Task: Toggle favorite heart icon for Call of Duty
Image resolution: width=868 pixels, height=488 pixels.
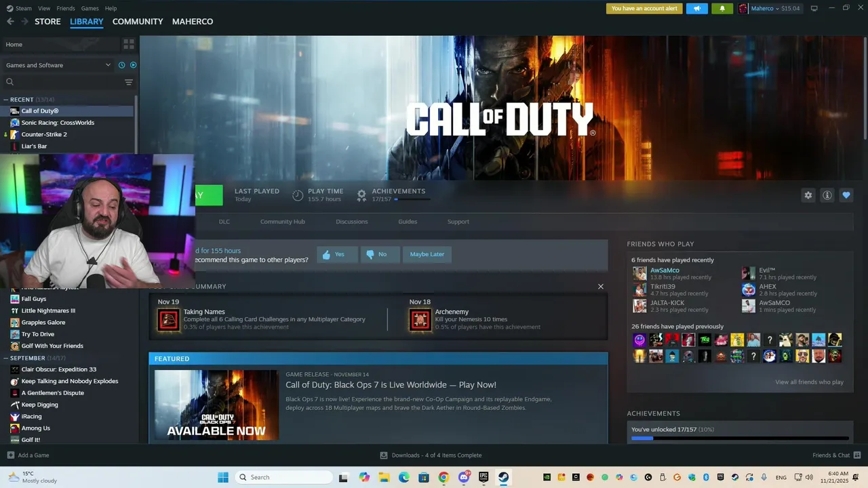Action: point(846,195)
